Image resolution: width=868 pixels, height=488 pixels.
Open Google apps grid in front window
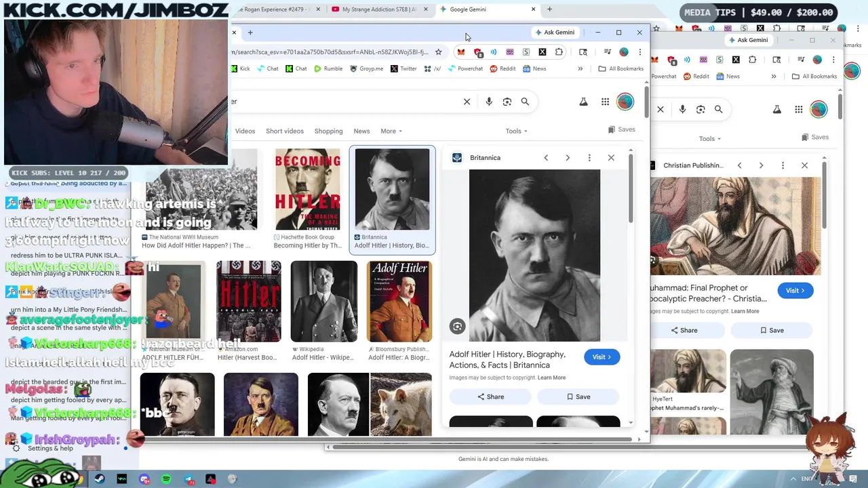coord(605,102)
